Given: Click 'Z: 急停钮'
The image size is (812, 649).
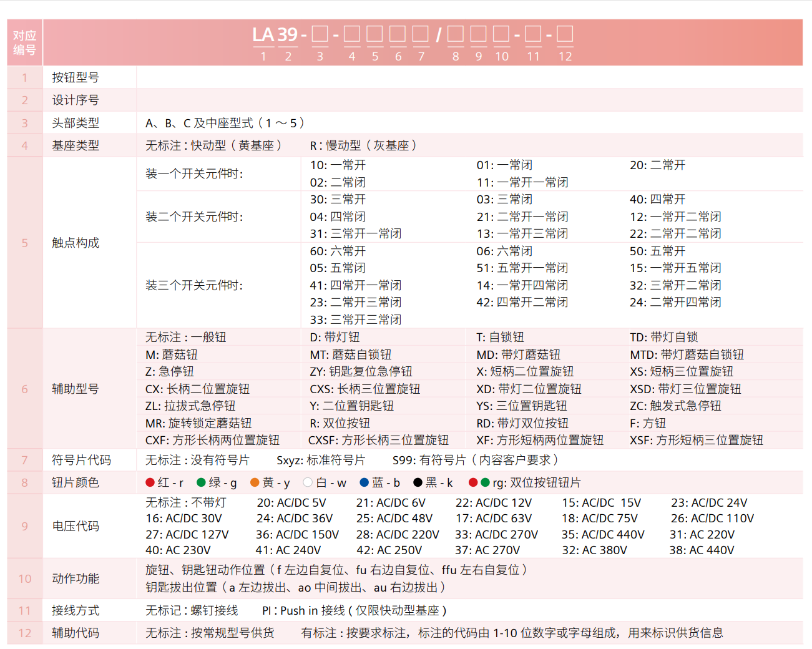Looking at the screenshot, I should tap(169, 371).
